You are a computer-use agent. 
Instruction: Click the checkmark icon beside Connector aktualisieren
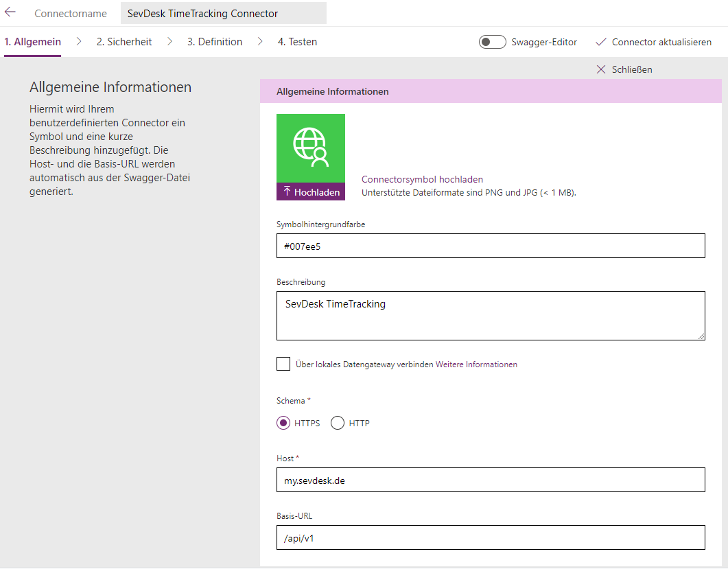(602, 42)
